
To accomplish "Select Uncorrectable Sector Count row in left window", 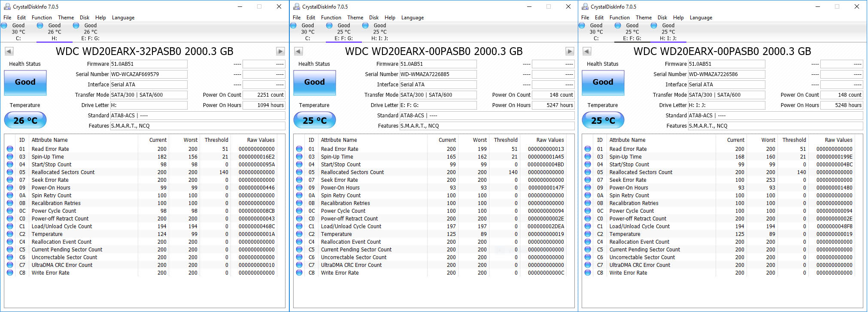I will [141, 257].
